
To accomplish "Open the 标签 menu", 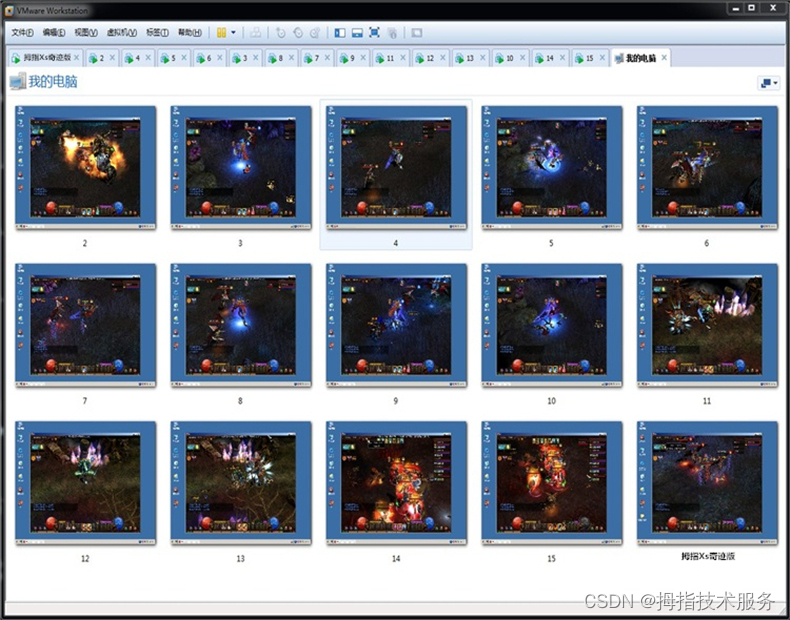I will (157, 33).
